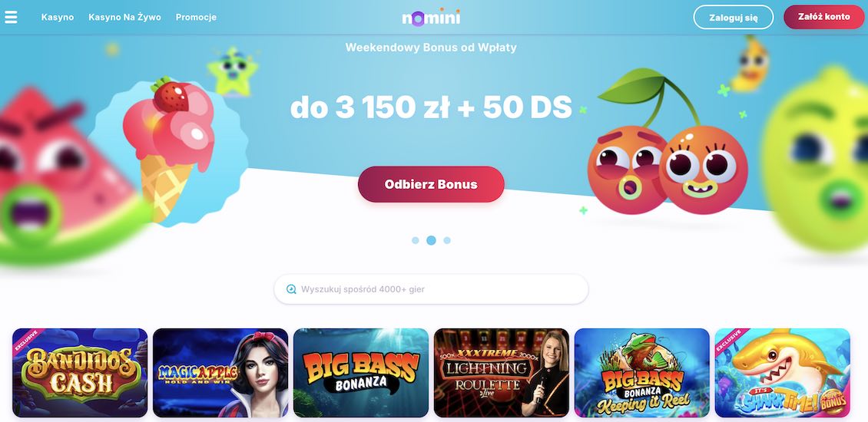
Task: Go to Promocje page
Action: (196, 17)
